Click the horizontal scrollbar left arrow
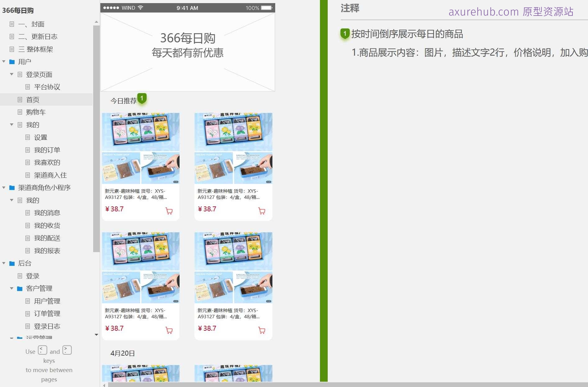 [x=104, y=385]
